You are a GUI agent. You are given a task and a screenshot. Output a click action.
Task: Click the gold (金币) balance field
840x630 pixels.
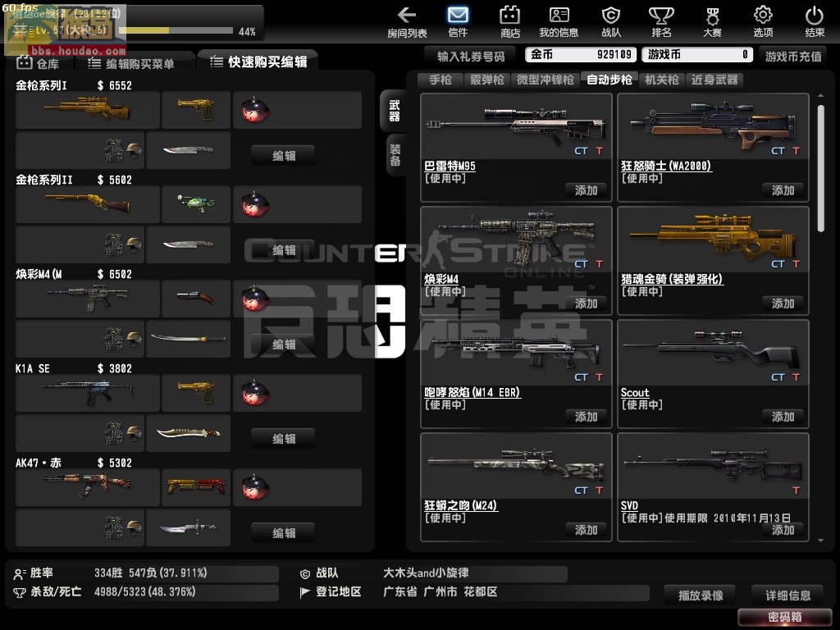click(581, 55)
